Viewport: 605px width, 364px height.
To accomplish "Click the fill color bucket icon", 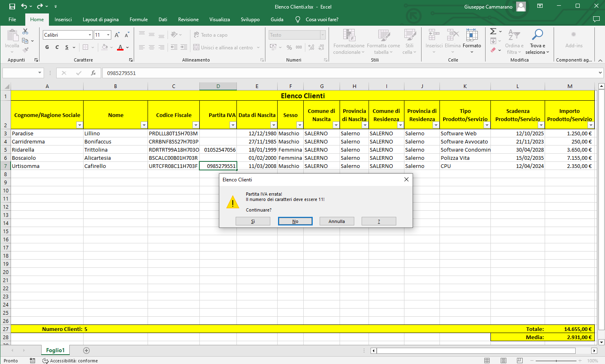I will (105, 47).
